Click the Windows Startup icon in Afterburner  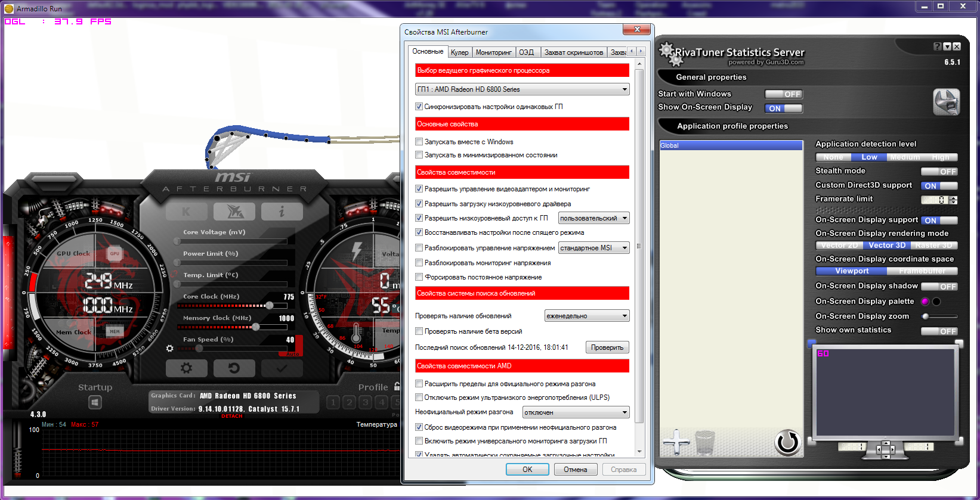[95, 403]
